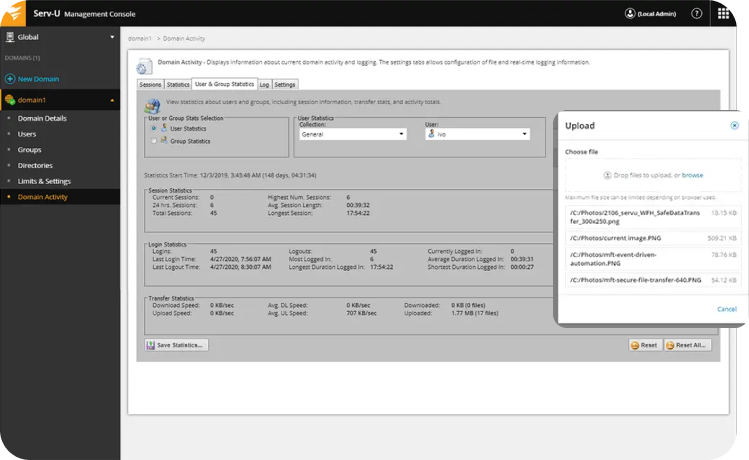The image size is (749, 460).
Task: Click the Longest Session 17:54:22 value
Action: (x=358, y=213)
